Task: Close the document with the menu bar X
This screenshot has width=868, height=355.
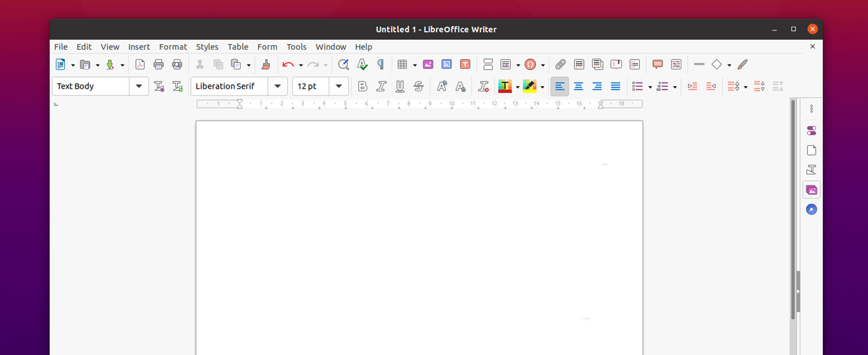Action: (813, 47)
